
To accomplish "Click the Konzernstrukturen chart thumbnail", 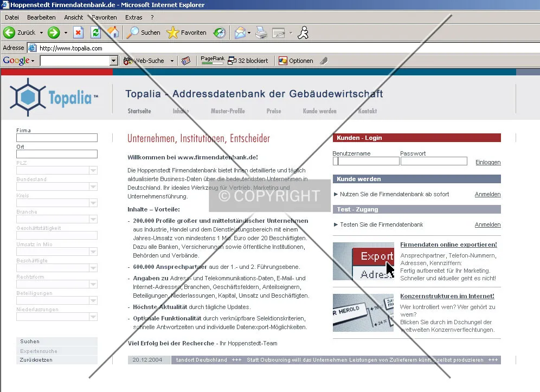I will coord(363,313).
